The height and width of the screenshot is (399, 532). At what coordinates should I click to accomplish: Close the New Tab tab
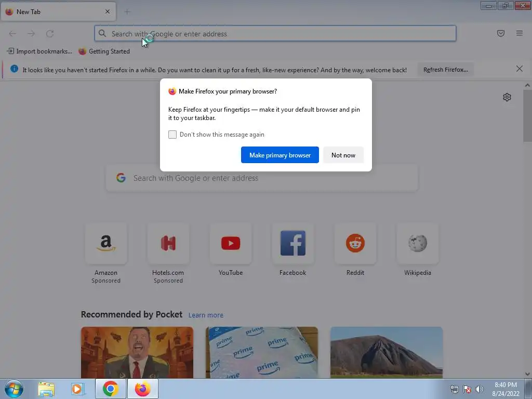[x=108, y=11]
